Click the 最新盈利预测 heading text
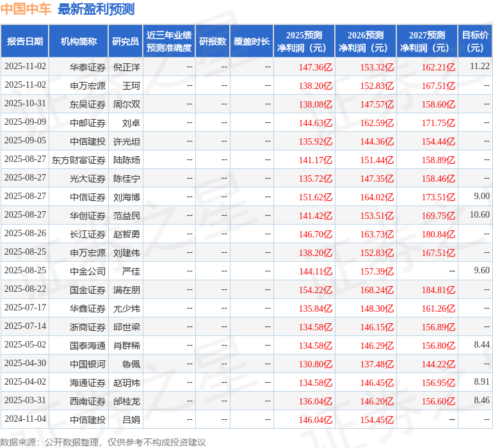 [x=96, y=9]
